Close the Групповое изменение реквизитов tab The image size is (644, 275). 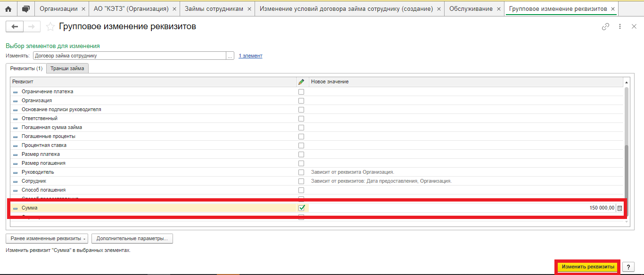[613, 9]
